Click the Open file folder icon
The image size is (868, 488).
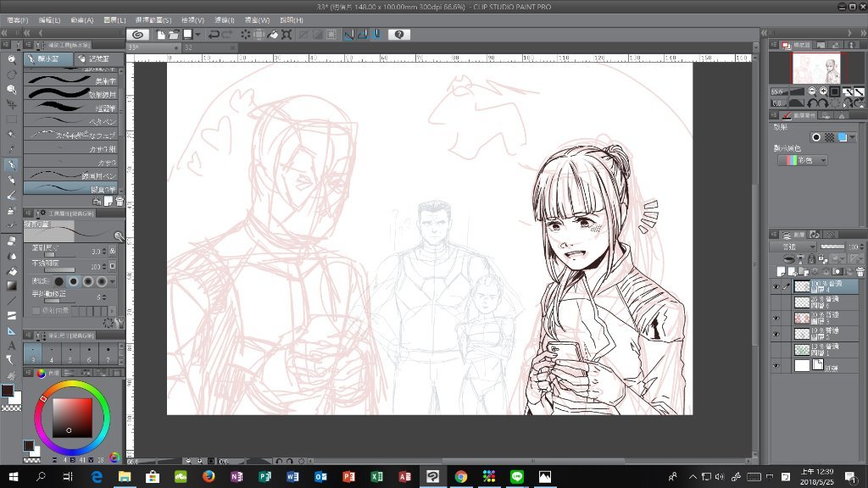(x=174, y=34)
